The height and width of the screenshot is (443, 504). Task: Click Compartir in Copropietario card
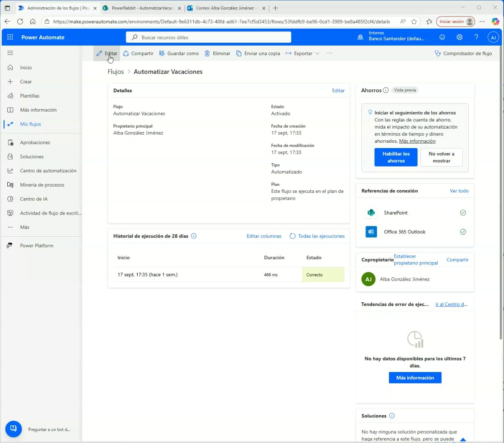[457, 260]
